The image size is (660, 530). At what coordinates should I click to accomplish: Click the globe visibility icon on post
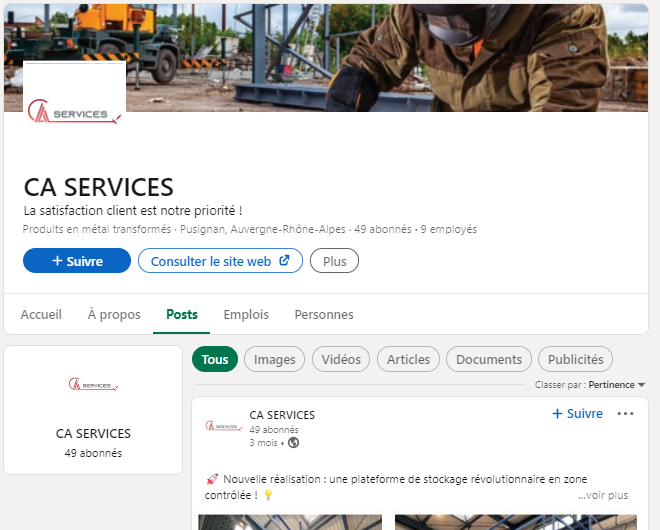pyautogui.click(x=293, y=443)
